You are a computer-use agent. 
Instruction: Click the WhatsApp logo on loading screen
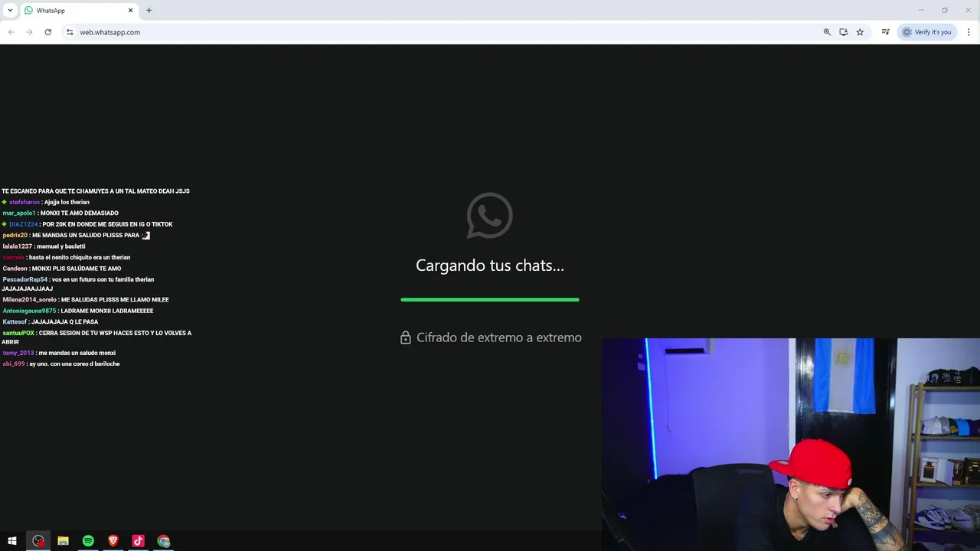[x=490, y=216]
